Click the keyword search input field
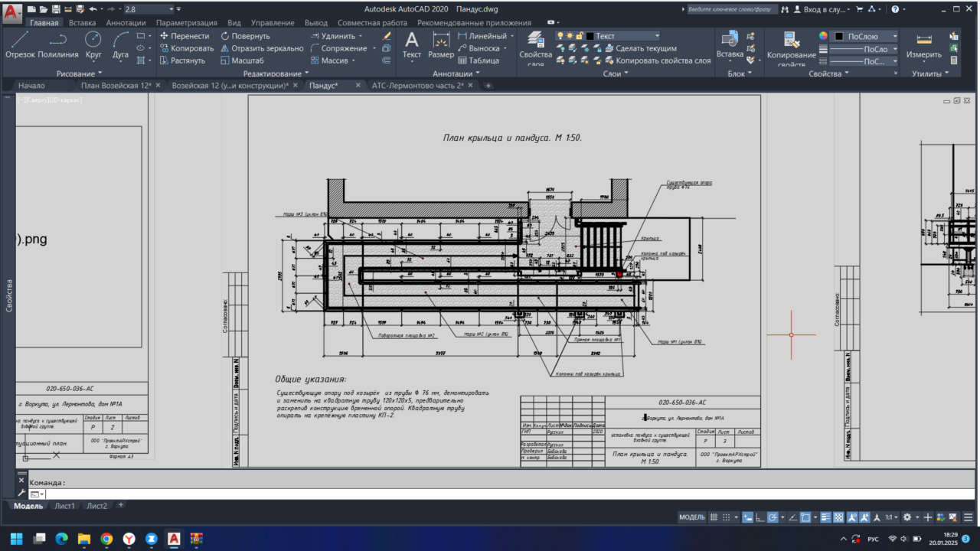 click(x=732, y=9)
